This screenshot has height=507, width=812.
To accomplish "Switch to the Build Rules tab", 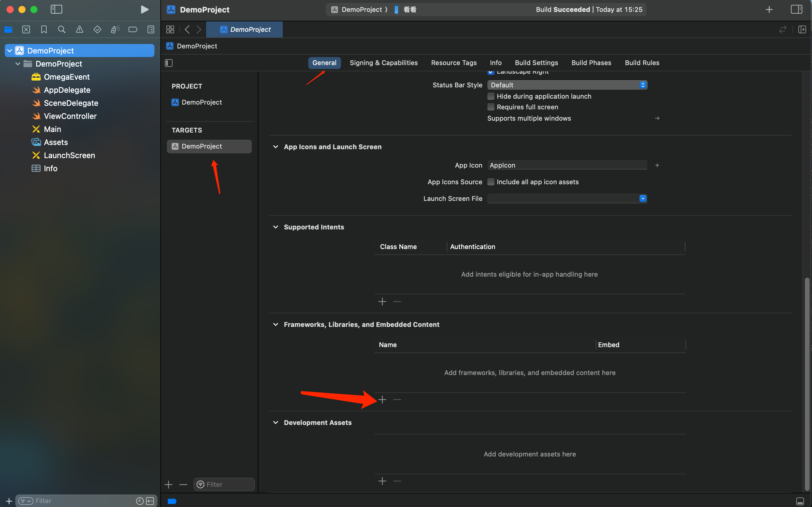I will [x=642, y=63].
